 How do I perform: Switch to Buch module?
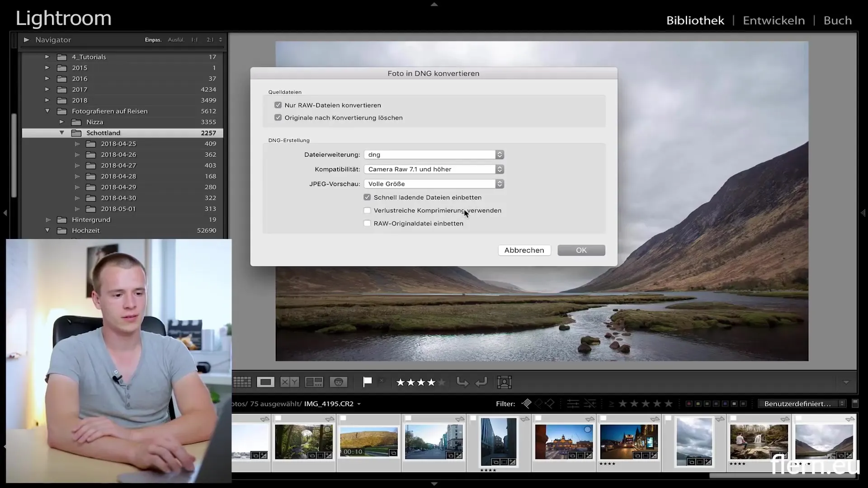[837, 20]
